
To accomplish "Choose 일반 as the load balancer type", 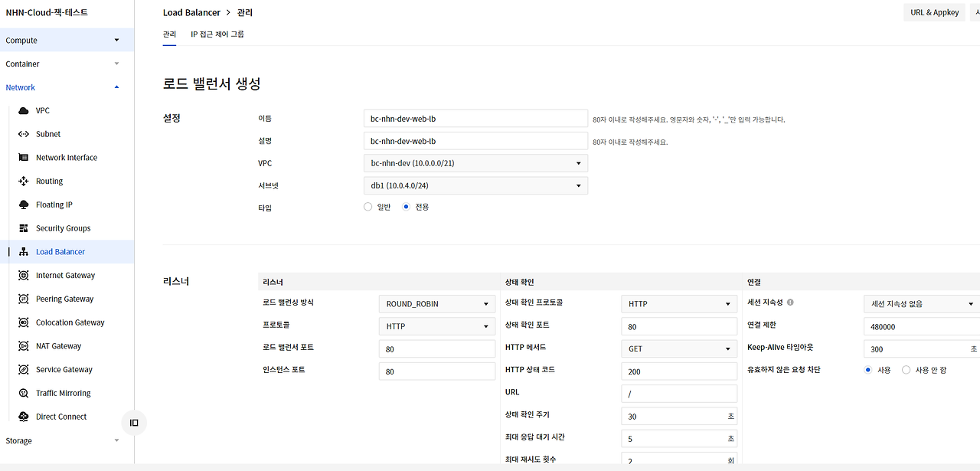I will coord(367,207).
